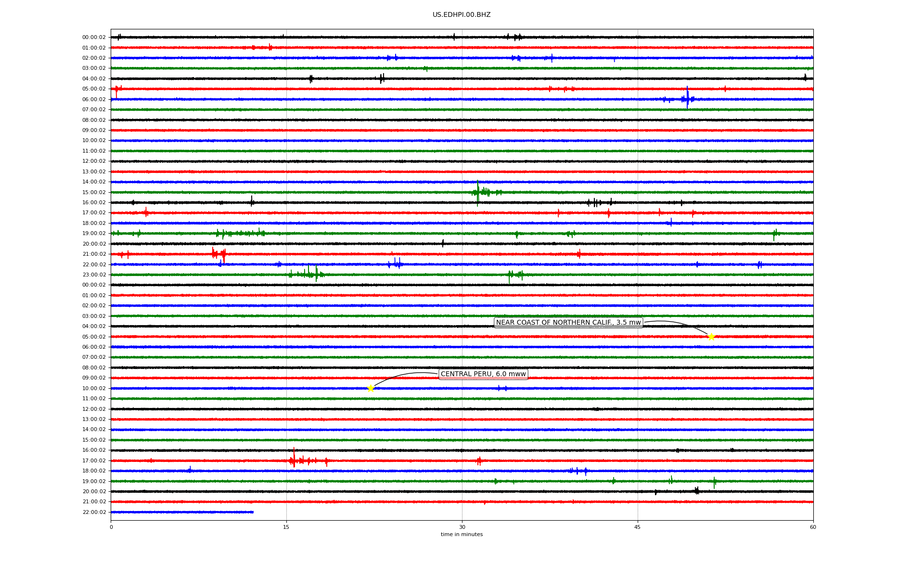
Task: Click the yellow star marking the Central Peru event
Action: (371, 388)
